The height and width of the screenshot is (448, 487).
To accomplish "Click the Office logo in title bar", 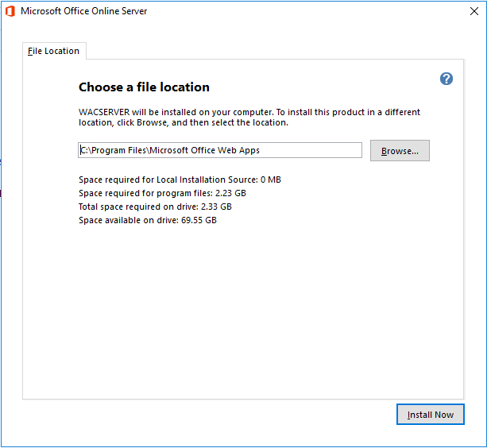I will click(10, 12).
